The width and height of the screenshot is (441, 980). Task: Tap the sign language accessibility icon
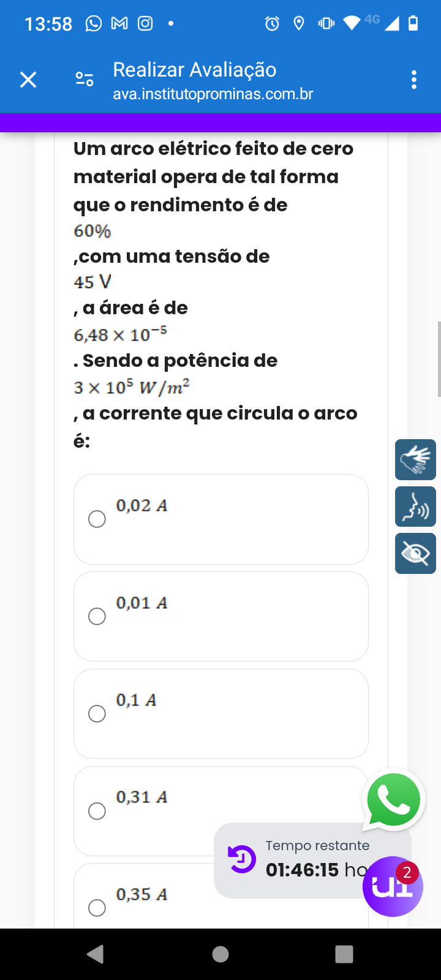pyautogui.click(x=415, y=459)
